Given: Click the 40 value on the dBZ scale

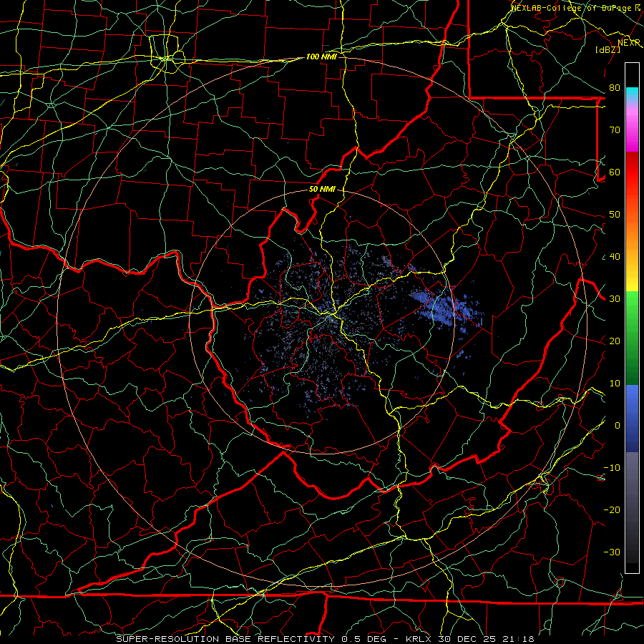Looking at the screenshot, I should (x=615, y=257).
